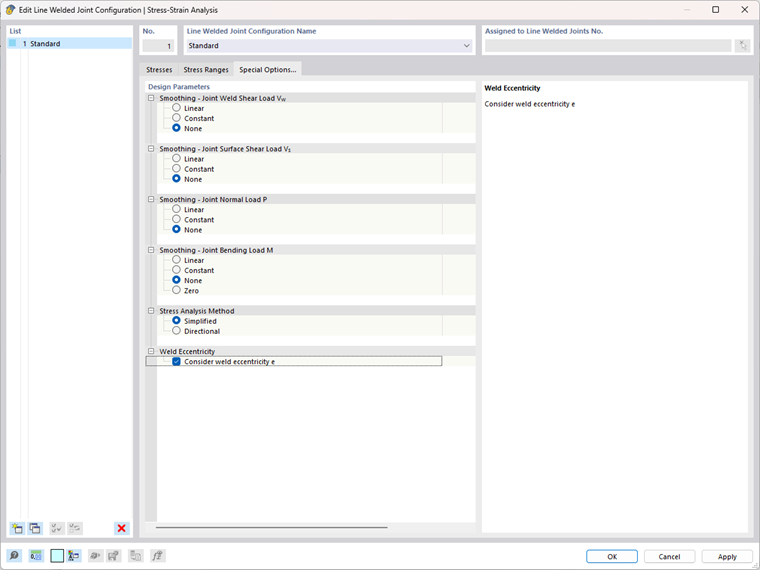Collapse Smoothing - Joint Normal Load P section

151,199
